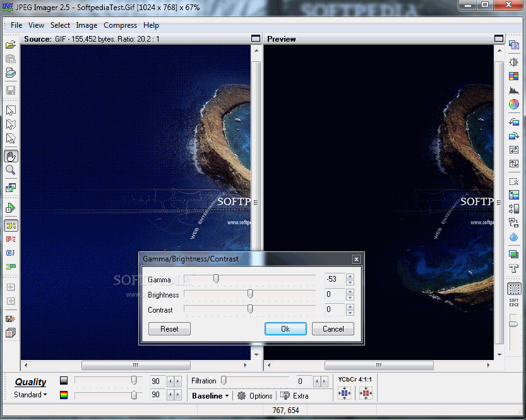
Task: Click the Gamma value field showing -53
Action: click(335, 279)
